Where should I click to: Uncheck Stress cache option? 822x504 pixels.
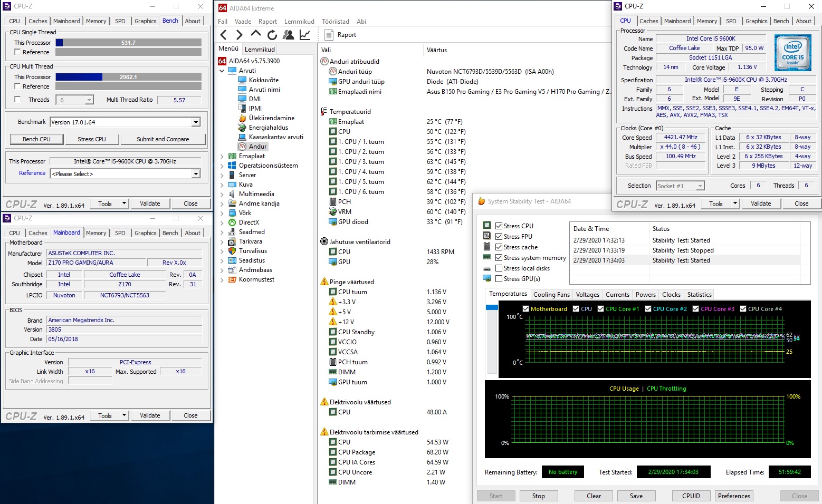(x=499, y=247)
